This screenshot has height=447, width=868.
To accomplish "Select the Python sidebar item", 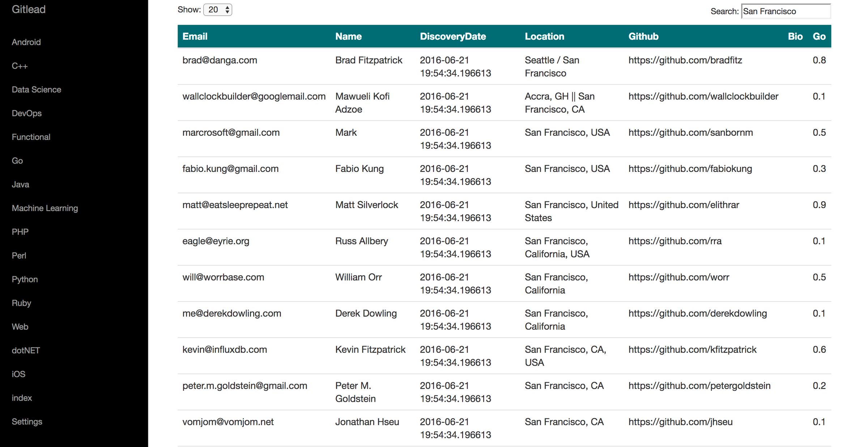I will tap(25, 279).
